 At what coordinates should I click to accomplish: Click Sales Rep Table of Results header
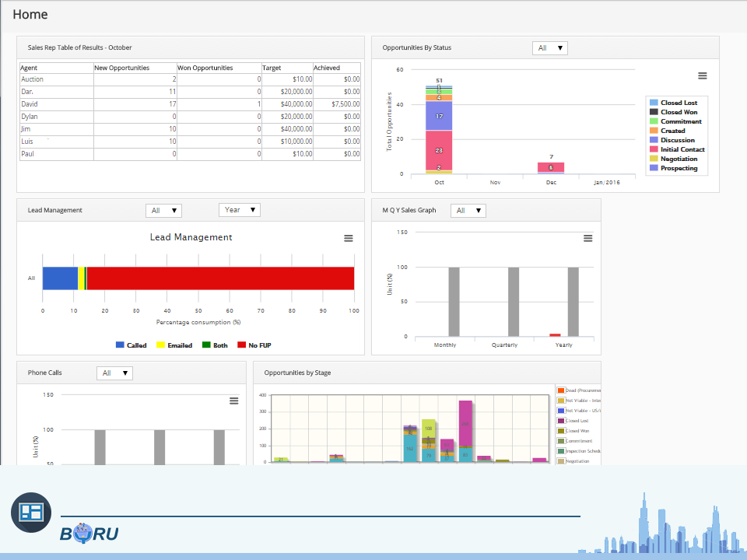[79, 47]
